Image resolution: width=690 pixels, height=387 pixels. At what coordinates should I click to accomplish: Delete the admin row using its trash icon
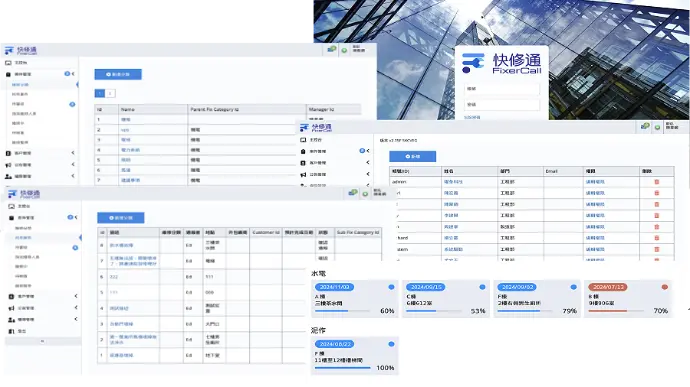657,182
